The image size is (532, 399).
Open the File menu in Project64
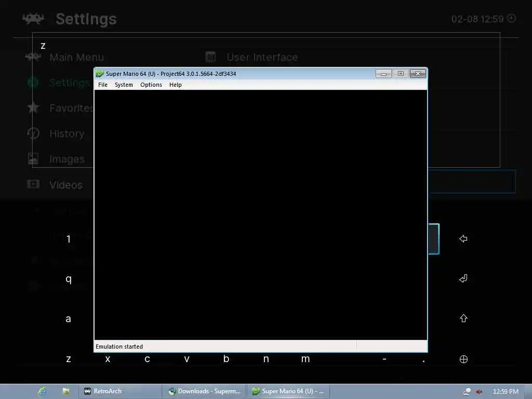102,85
